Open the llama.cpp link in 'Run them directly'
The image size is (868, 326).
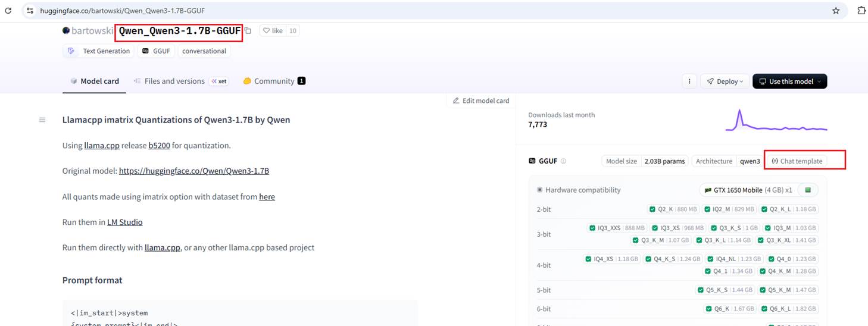163,247
